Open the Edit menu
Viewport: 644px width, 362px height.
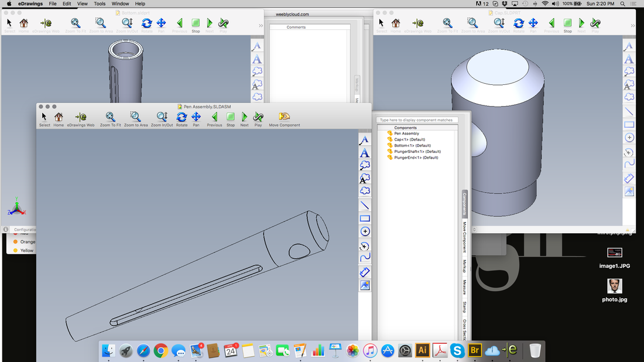coord(67,4)
